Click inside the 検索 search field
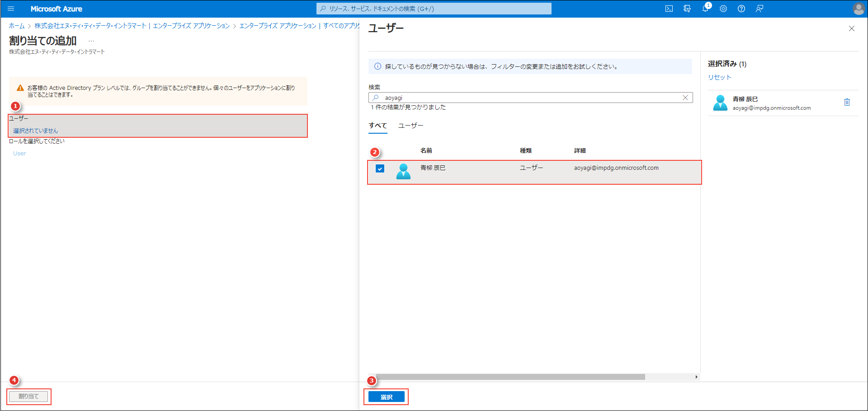The height and width of the screenshot is (411, 868). click(x=497, y=97)
